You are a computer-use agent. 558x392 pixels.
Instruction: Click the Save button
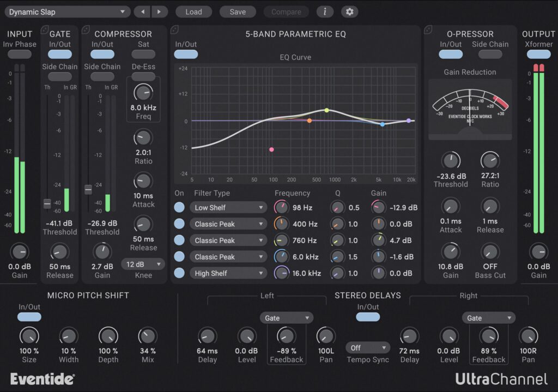[238, 12]
